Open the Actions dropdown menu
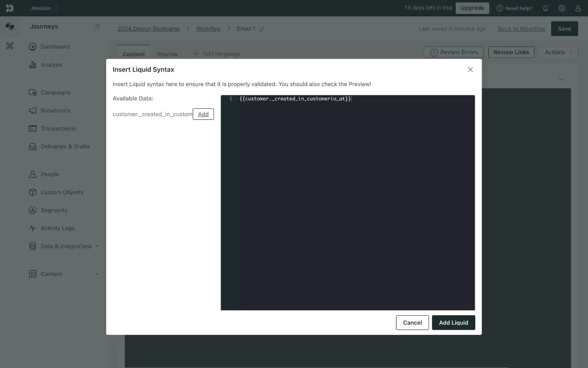The height and width of the screenshot is (368, 588). [x=558, y=52]
